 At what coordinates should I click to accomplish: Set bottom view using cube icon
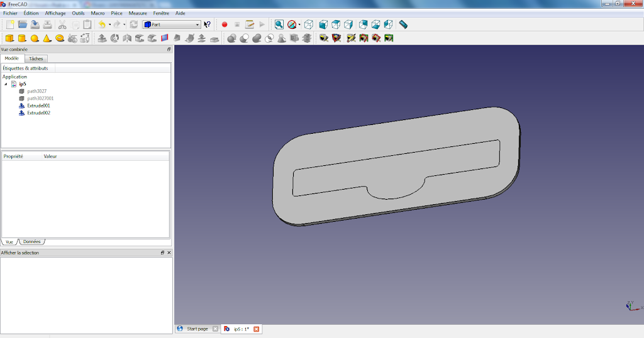coord(375,25)
